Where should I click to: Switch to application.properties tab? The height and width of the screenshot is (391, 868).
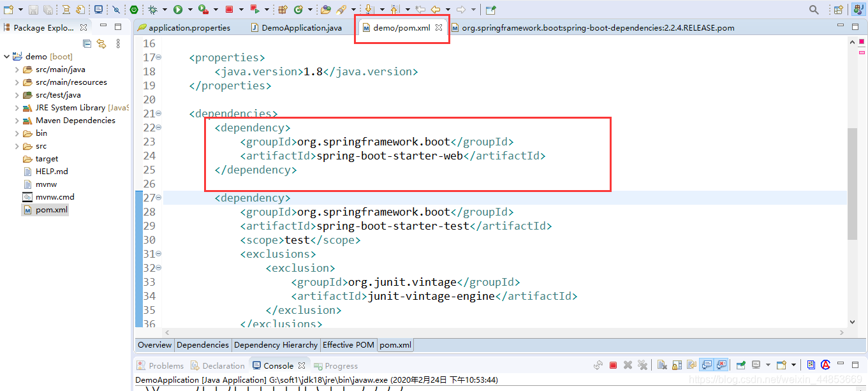[x=184, y=27]
